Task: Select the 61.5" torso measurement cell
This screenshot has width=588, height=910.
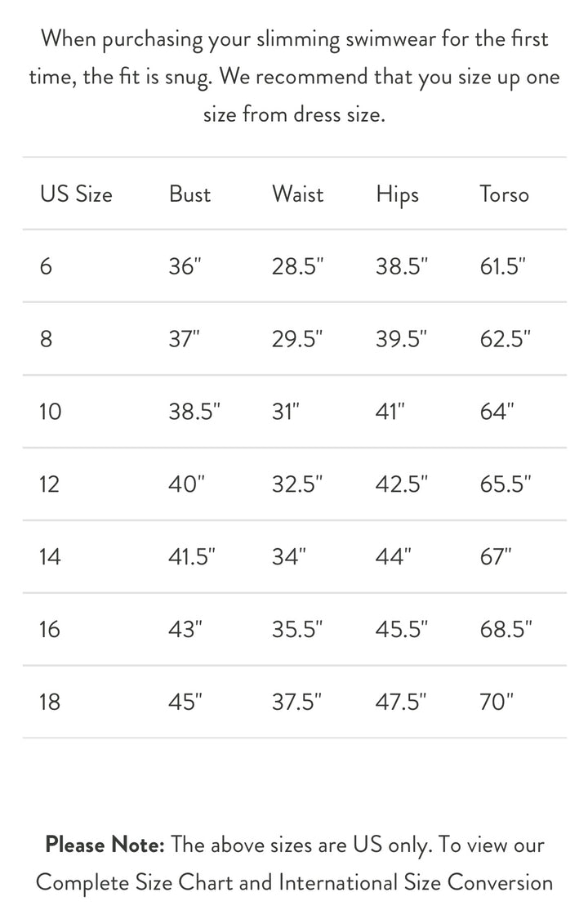Action: [x=503, y=266]
